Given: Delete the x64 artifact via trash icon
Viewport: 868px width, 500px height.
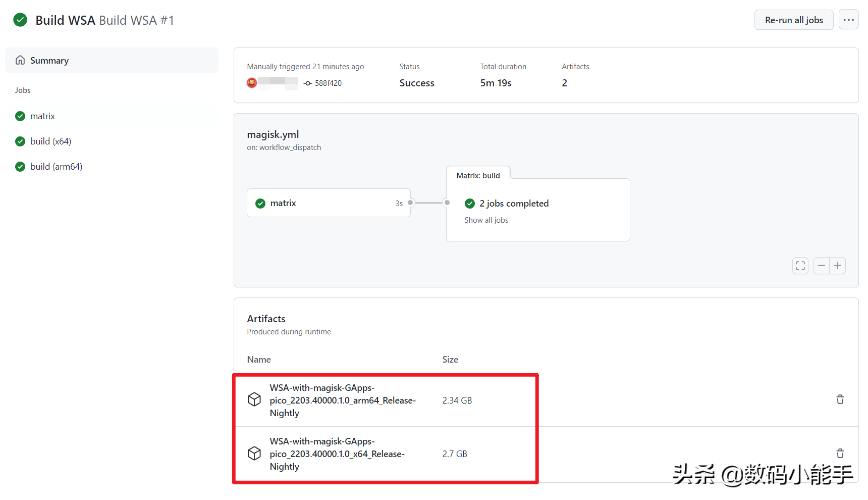Looking at the screenshot, I should pos(840,453).
